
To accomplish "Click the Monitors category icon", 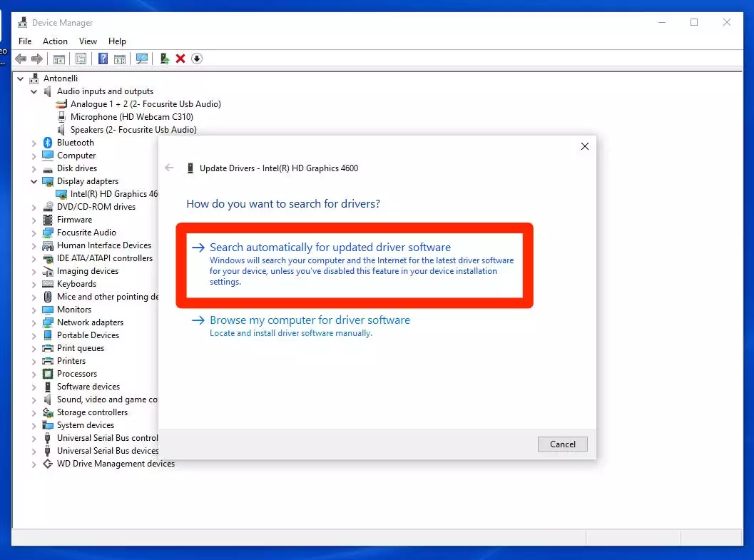I will coord(48,310).
